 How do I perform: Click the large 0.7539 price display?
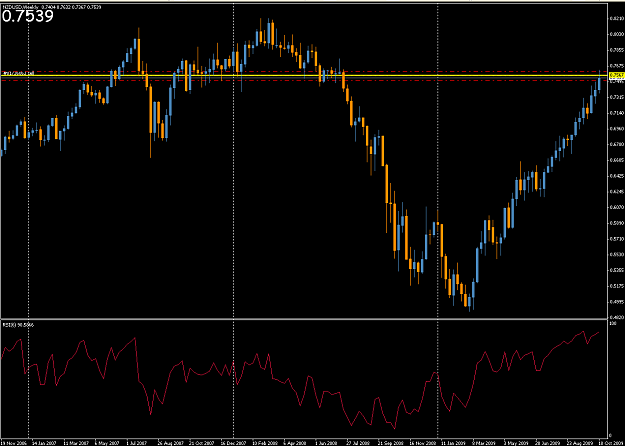tap(28, 16)
